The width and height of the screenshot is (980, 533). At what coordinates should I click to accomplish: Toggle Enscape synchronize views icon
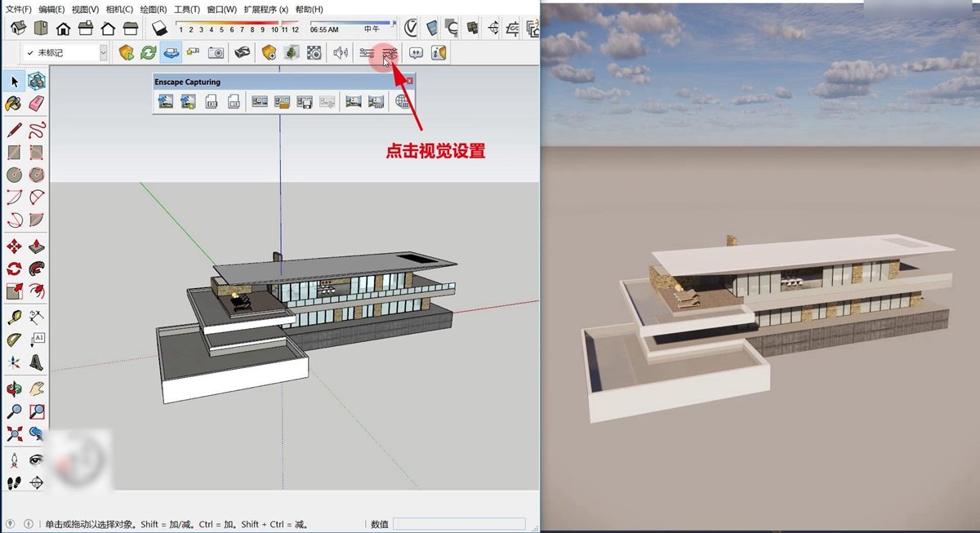click(x=171, y=53)
